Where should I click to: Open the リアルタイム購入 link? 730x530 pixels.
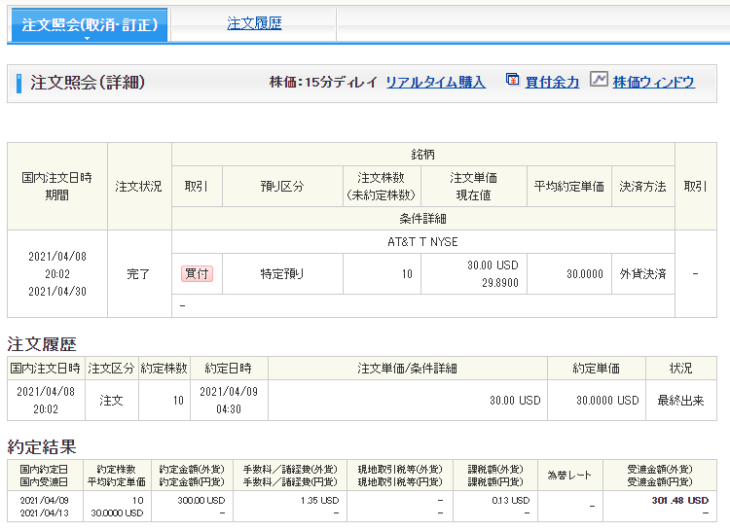tap(435, 83)
